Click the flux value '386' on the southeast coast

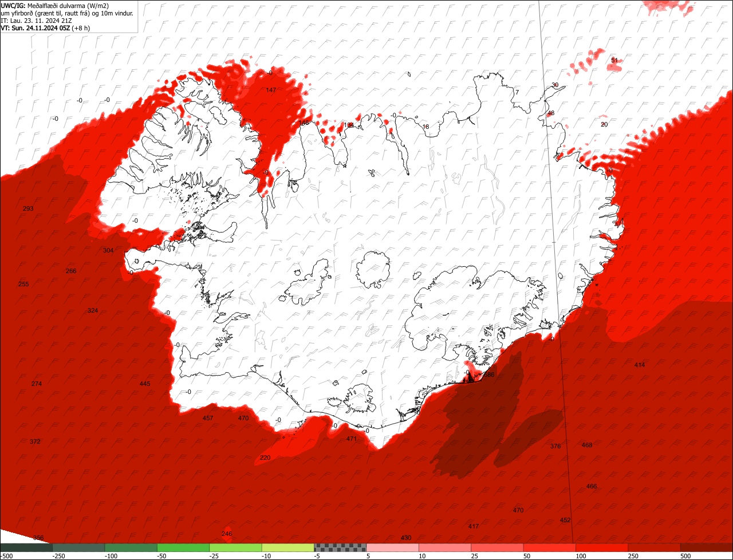[489, 374]
